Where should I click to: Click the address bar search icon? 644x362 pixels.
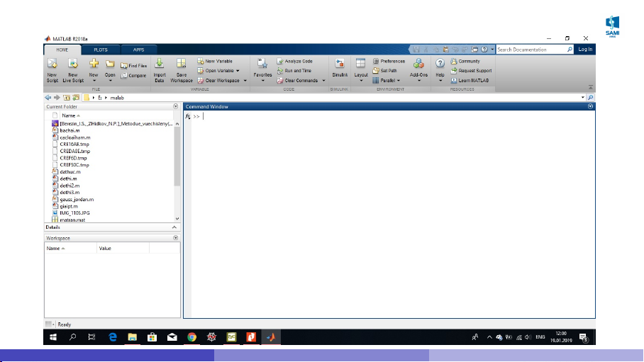(590, 98)
